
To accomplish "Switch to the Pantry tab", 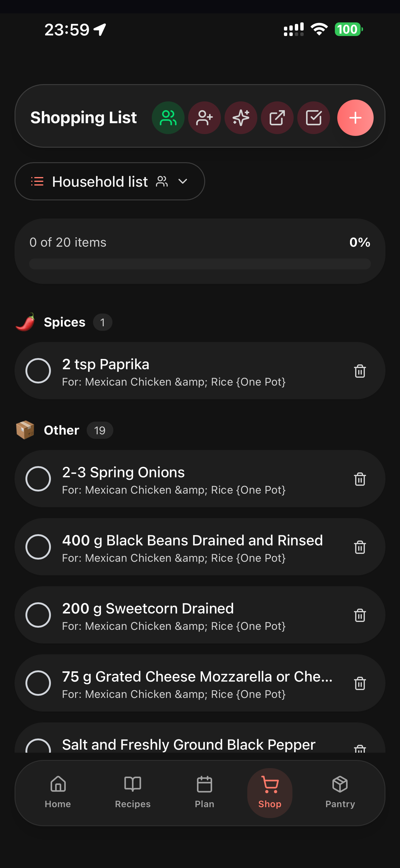I will click(340, 793).
